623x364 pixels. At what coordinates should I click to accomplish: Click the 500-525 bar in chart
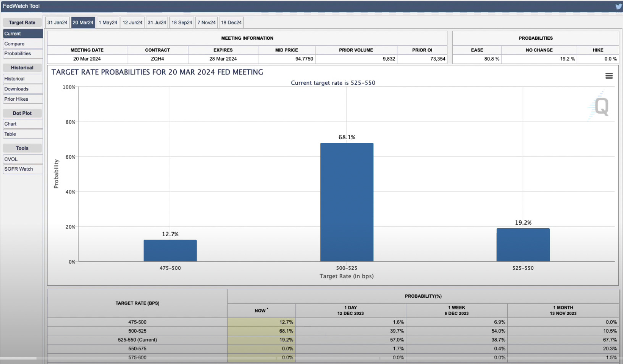click(347, 202)
